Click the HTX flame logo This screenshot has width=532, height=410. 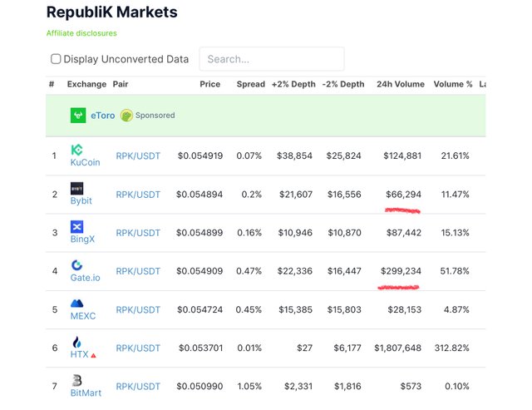(x=76, y=342)
